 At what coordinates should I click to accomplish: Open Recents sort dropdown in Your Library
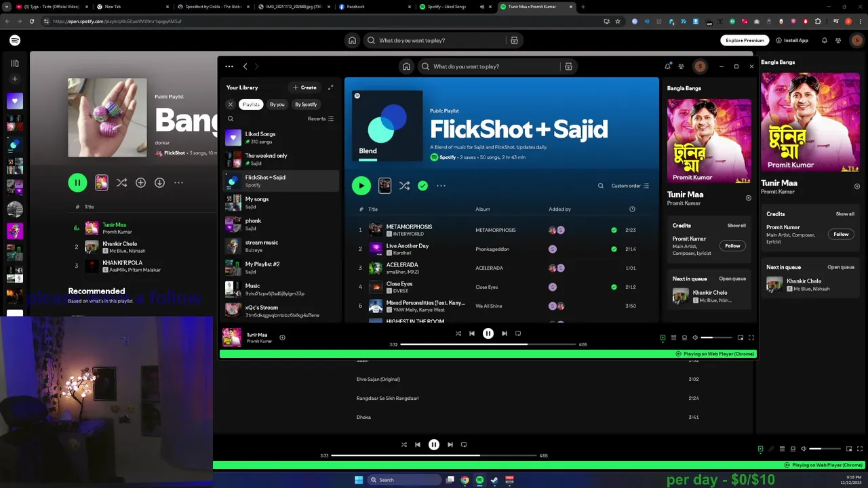tap(321, 119)
